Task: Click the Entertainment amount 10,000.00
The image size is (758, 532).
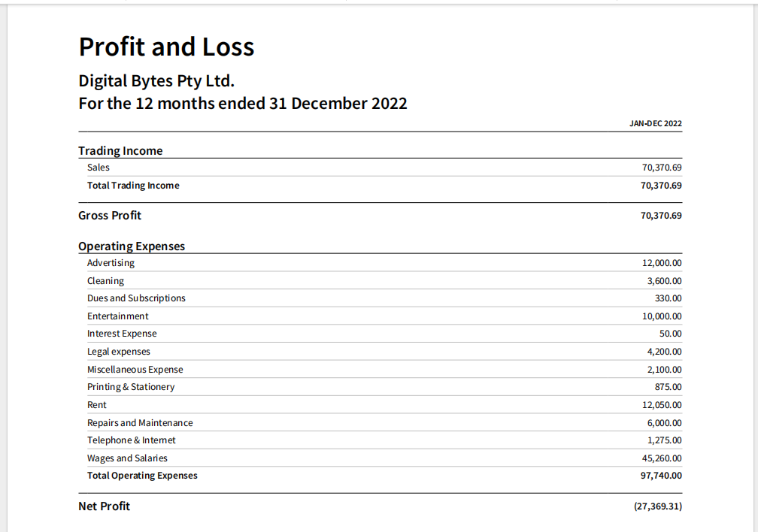Action: pyautogui.click(x=662, y=316)
